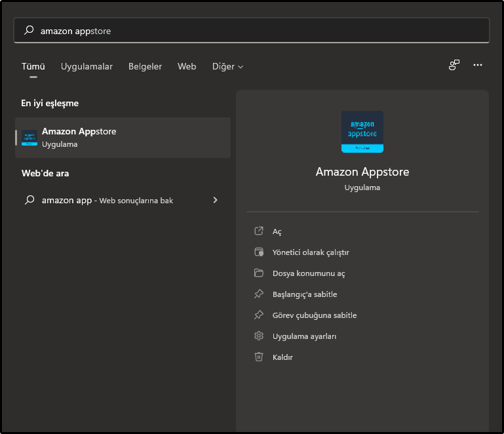Image resolution: width=504 pixels, height=434 pixels.
Task: Click the search options icon beside the ellipsis
Action: tap(454, 65)
